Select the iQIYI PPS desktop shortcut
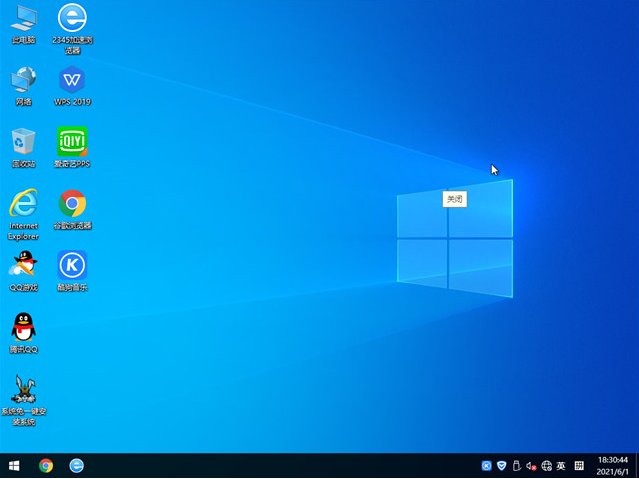Viewport: 639px width, 479px height. coord(72,142)
